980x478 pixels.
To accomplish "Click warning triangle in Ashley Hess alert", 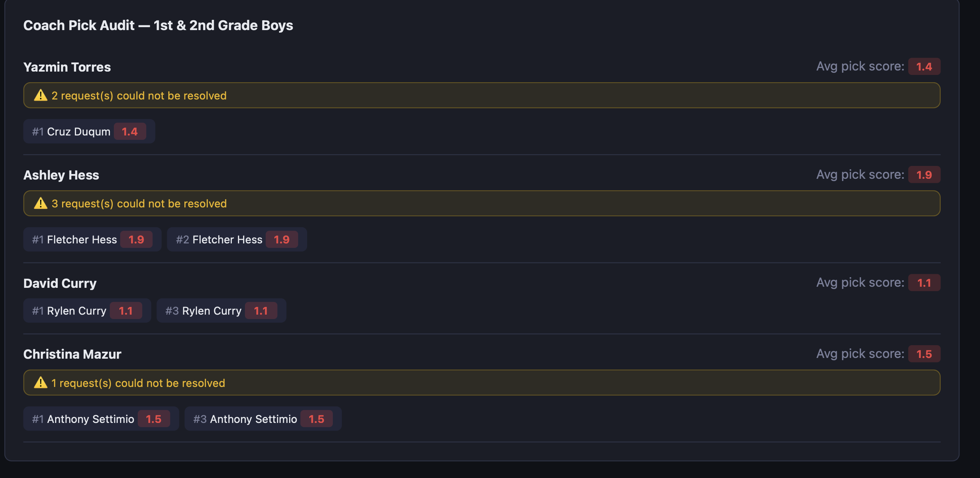I will 41,203.
